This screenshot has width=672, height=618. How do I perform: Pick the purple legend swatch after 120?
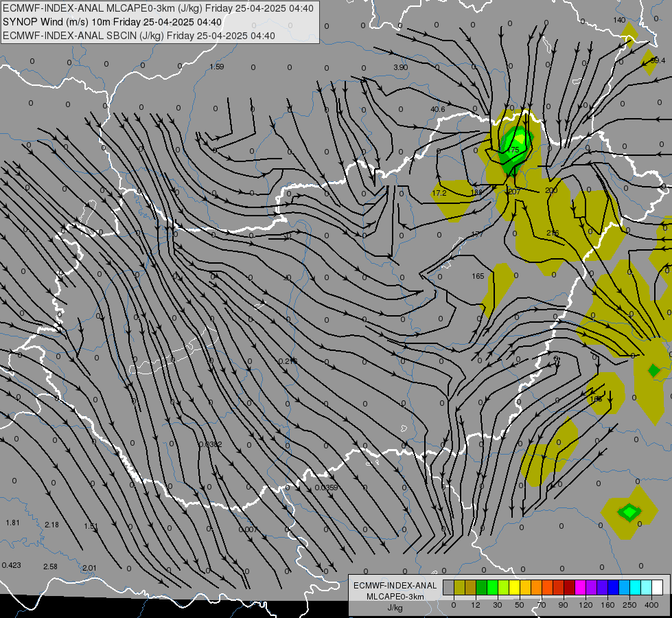pyautogui.click(x=591, y=587)
